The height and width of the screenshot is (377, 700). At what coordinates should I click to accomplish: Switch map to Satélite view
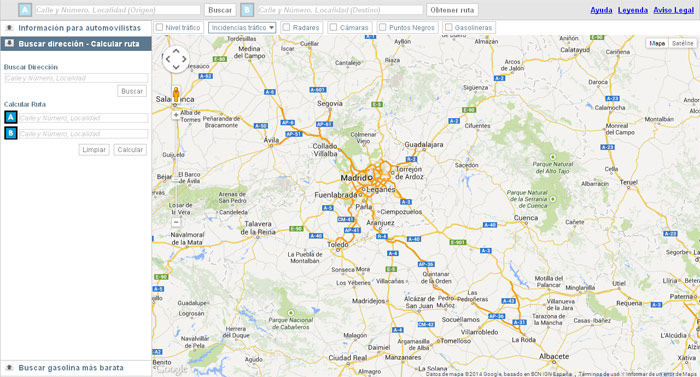click(683, 43)
